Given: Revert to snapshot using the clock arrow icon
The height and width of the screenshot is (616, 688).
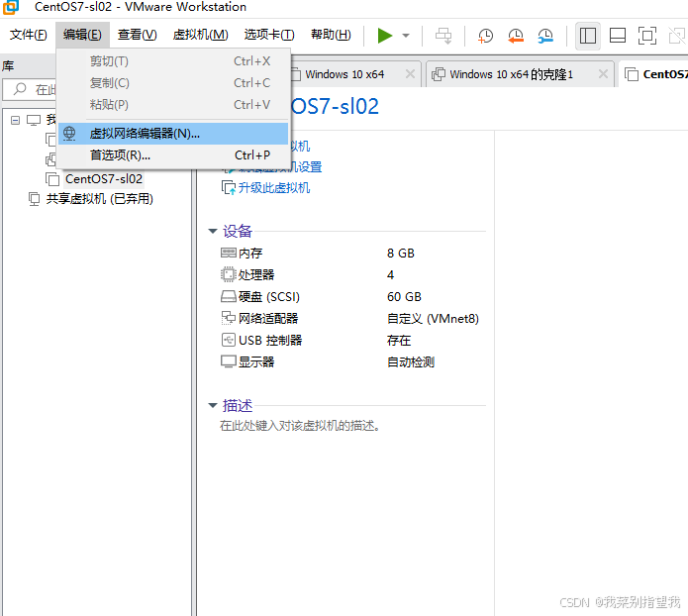Looking at the screenshot, I should click(x=516, y=36).
